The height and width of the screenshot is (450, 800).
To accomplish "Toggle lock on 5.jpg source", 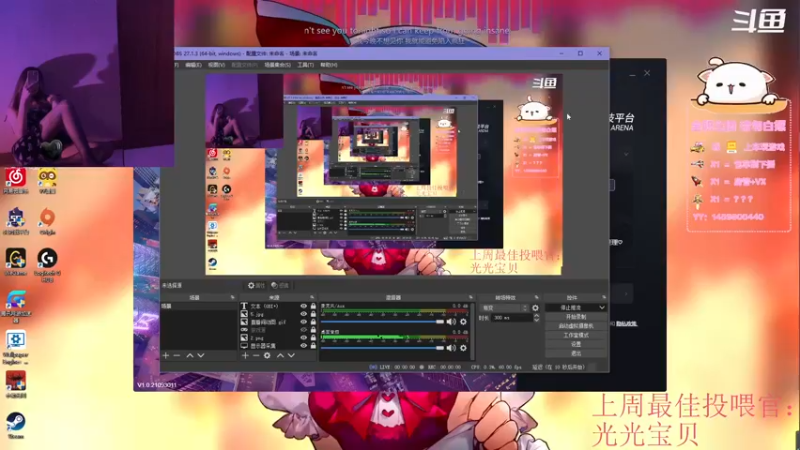I will tap(313, 314).
